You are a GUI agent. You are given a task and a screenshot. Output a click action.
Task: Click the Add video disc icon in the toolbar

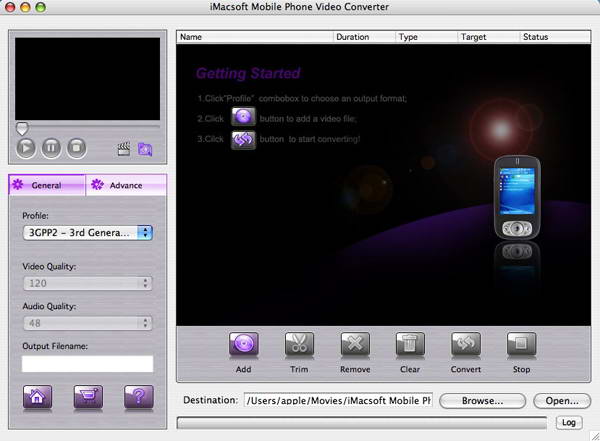point(244,344)
